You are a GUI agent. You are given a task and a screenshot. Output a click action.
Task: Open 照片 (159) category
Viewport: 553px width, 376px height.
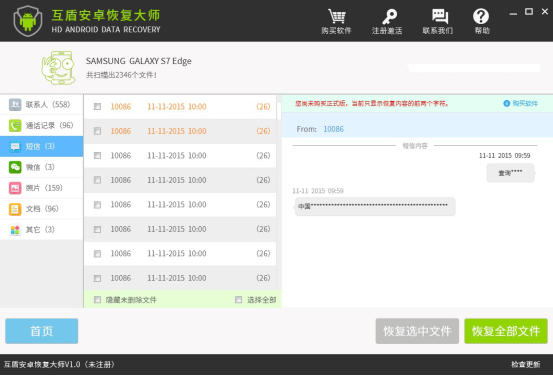(42, 188)
